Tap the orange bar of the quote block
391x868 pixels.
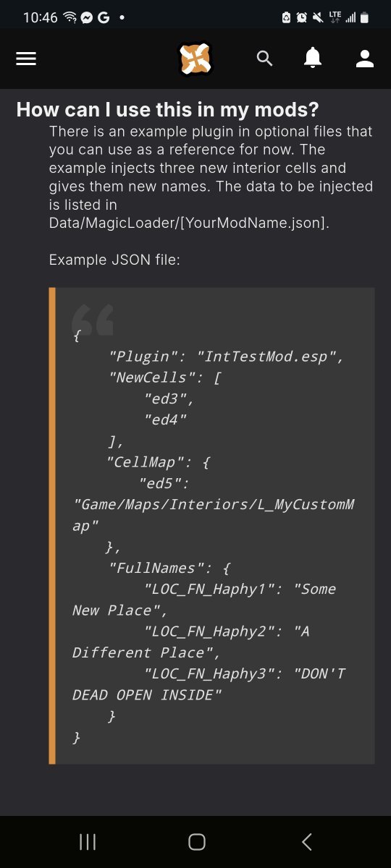[x=52, y=525]
